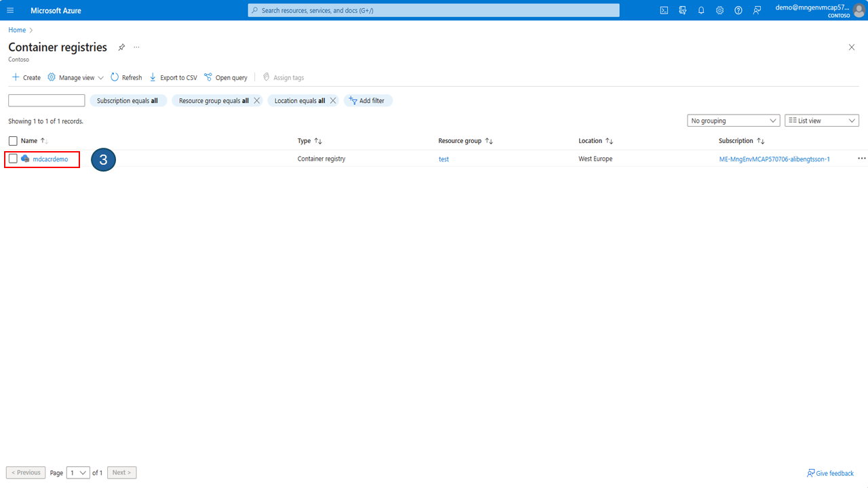868x488 pixels.
Task: Go to Home breadcrumb
Action: (x=17, y=30)
